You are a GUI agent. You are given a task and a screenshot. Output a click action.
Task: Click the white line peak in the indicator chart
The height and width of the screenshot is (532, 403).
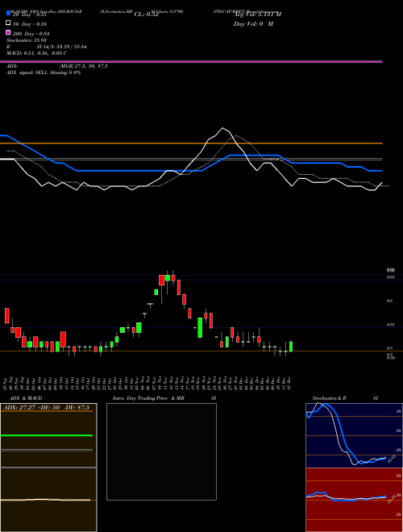(222, 128)
